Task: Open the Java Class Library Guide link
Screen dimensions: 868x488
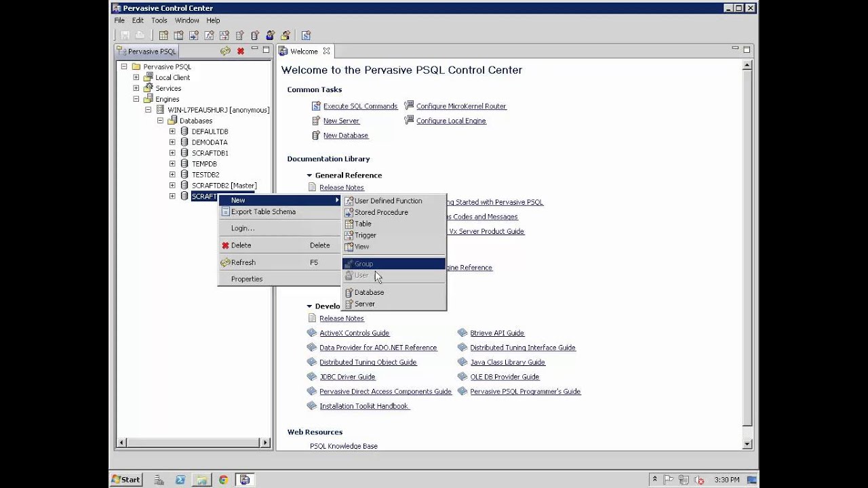Action: point(508,362)
